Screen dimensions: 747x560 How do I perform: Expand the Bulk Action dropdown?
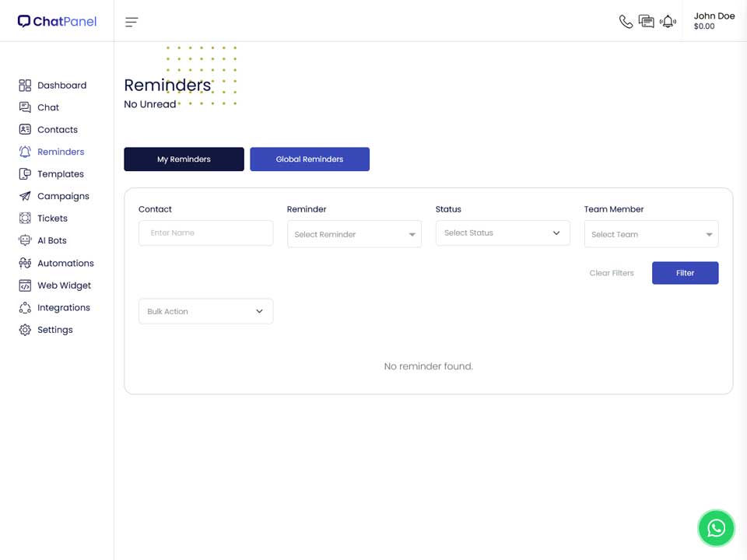(x=205, y=311)
